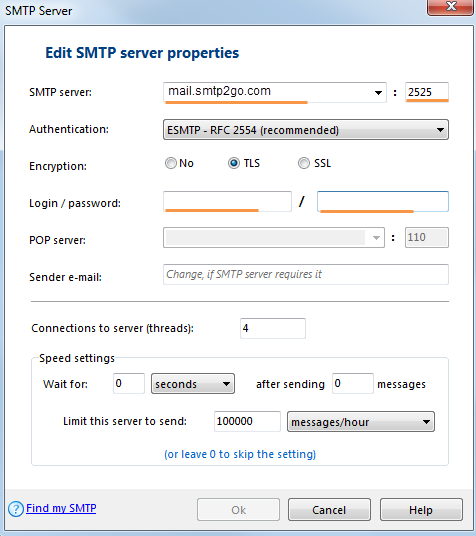Click the send limit field showing 100000
The width and height of the screenshot is (476, 536).
tap(247, 421)
